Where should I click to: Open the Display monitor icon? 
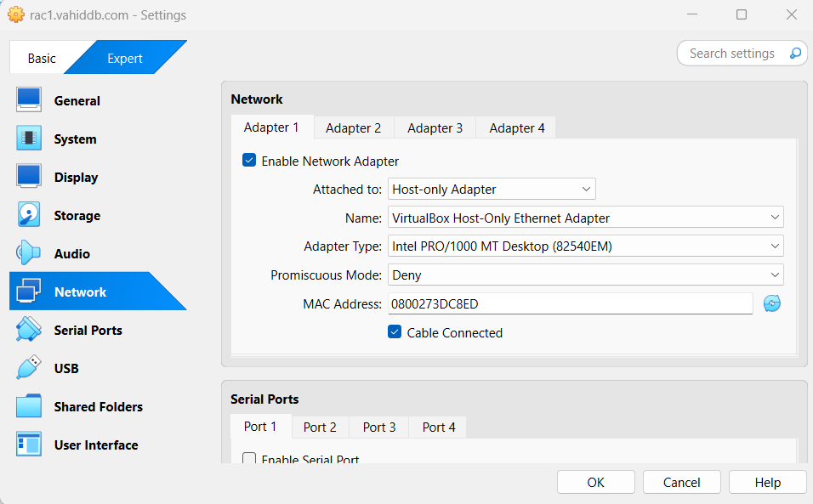pos(29,177)
